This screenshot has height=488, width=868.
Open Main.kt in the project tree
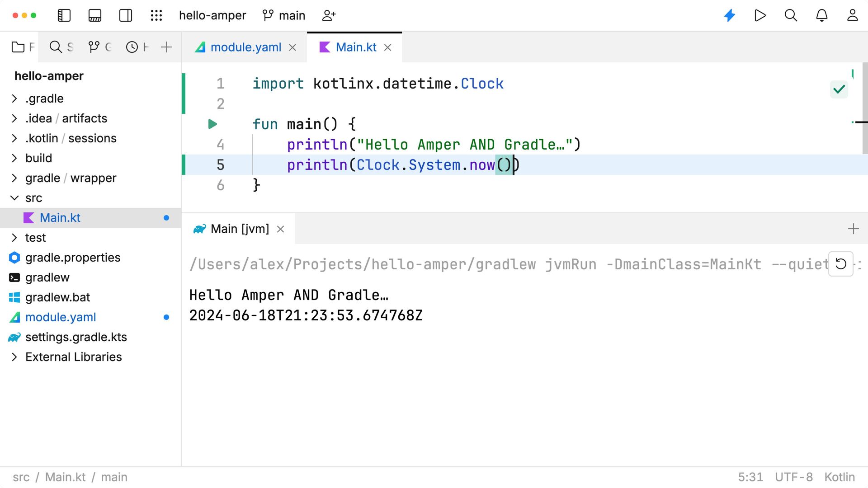(90, 218)
